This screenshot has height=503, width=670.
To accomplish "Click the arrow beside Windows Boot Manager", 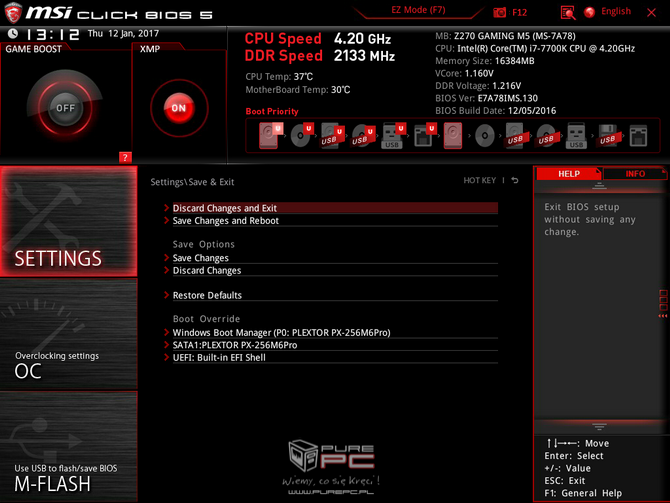I will coord(167,332).
